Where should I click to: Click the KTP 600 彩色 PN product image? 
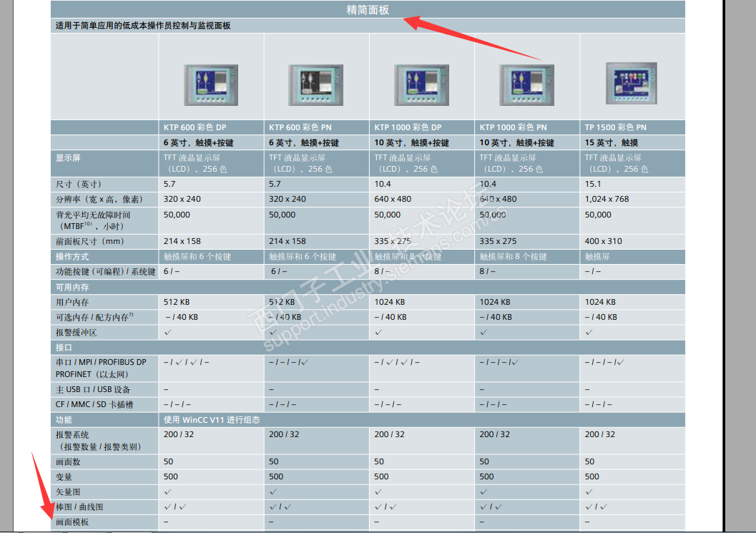point(316,85)
